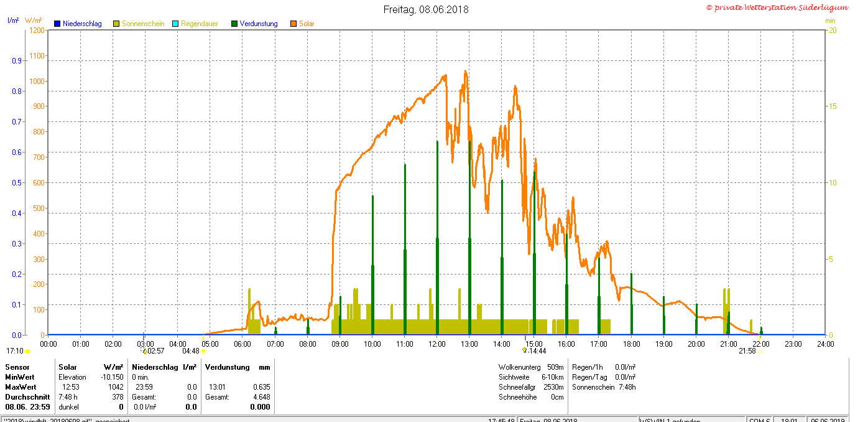The height and width of the screenshot is (422, 868).
Task: Click the 378 solar average value
Action: 118,397
